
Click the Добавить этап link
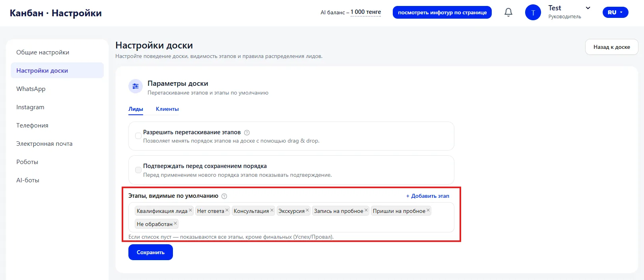pos(428,196)
